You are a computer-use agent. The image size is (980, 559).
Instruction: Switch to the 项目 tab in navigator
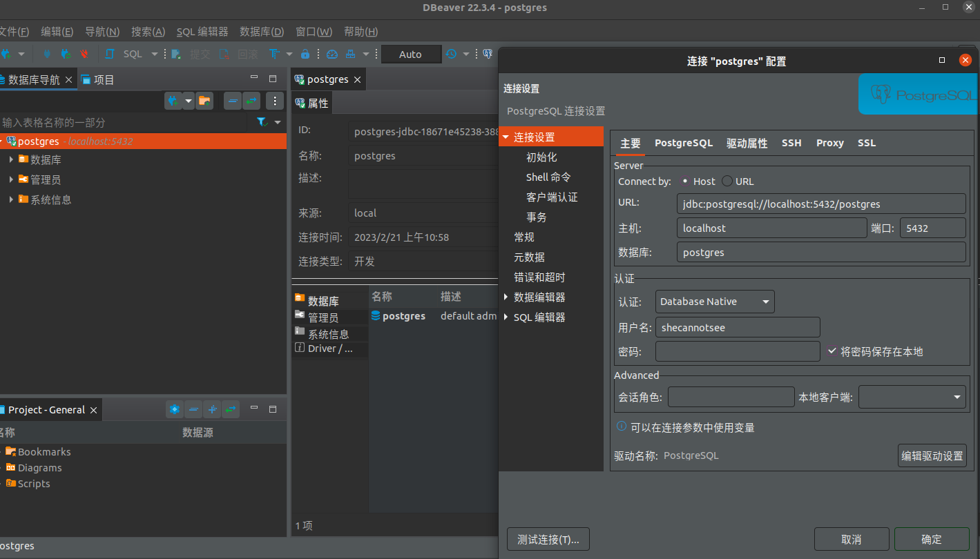(x=97, y=79)
